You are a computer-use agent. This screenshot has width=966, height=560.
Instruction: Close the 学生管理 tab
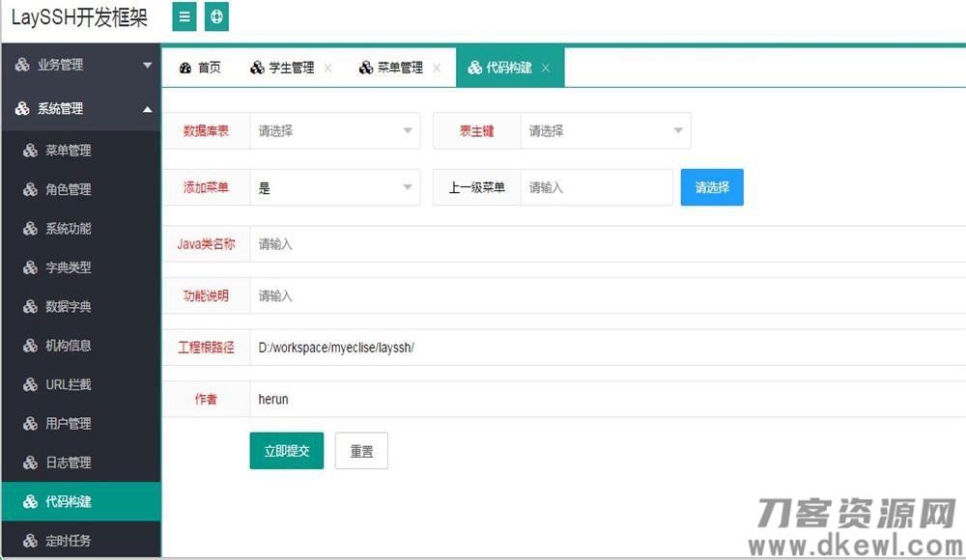328,68
